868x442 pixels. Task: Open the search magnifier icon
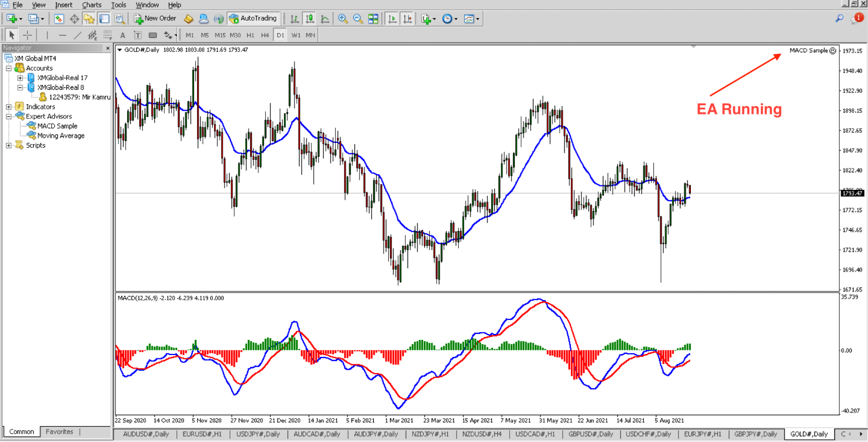[839, 19]
